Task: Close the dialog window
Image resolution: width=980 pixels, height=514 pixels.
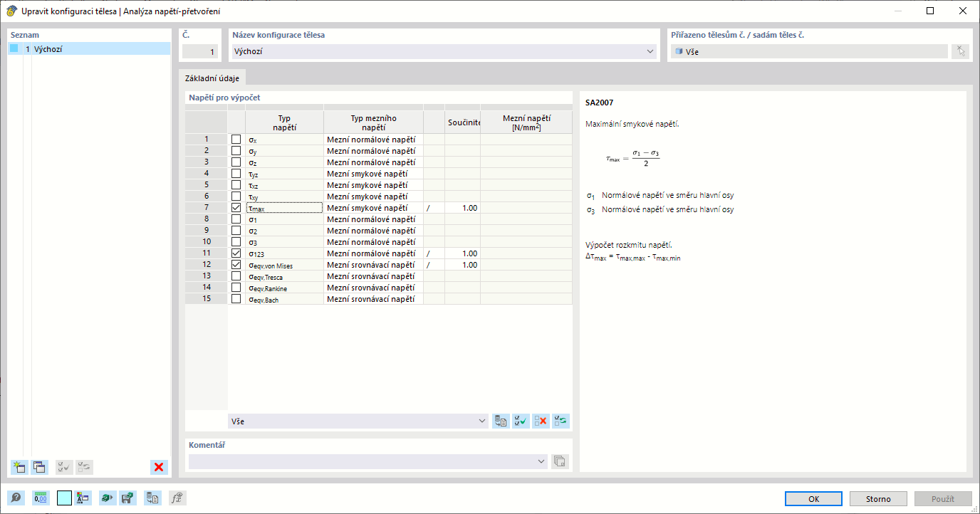Action: coord(963,11)
